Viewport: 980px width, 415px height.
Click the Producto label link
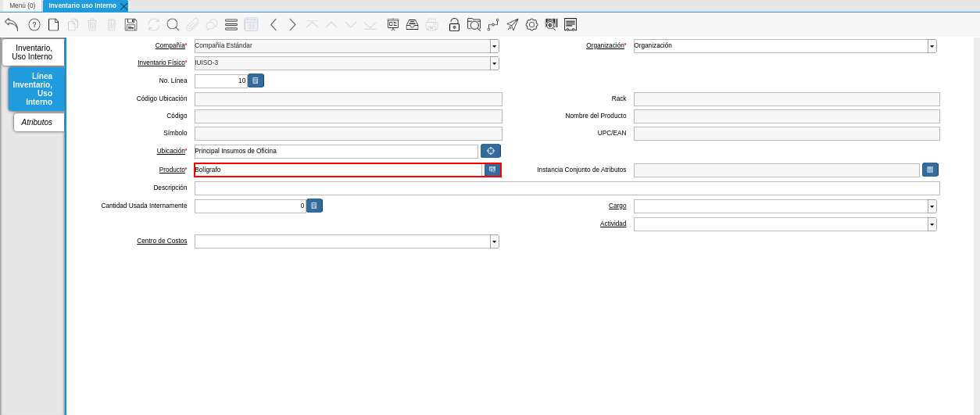[172, 170]
